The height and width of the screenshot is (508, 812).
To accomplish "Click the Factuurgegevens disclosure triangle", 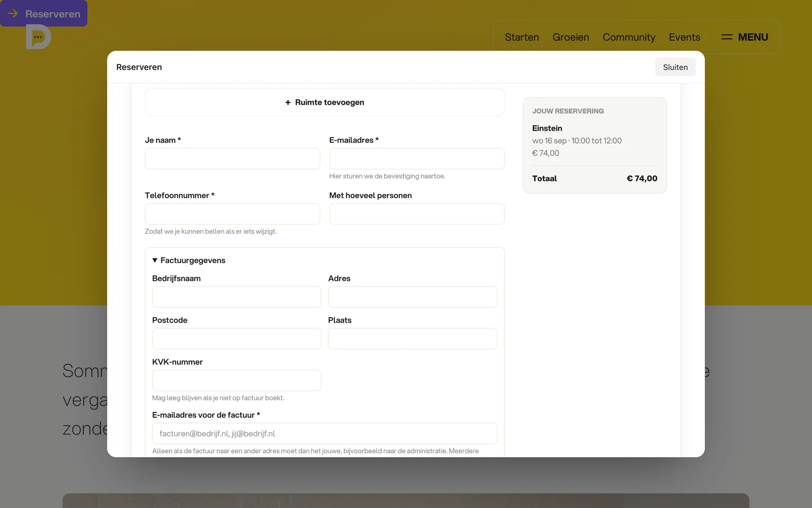I will click(155, 260).
